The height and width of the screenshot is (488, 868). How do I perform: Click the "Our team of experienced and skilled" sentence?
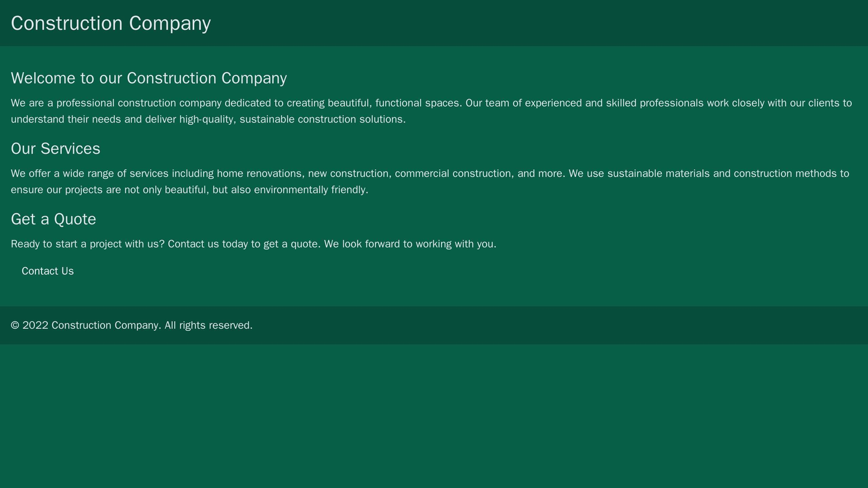[601, 103]
